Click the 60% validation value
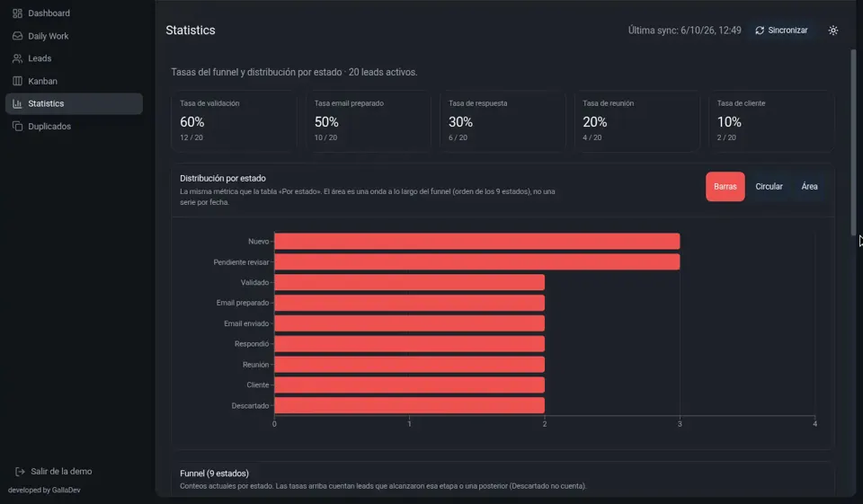This screenshot has width=863, height=504. [192, 121]
